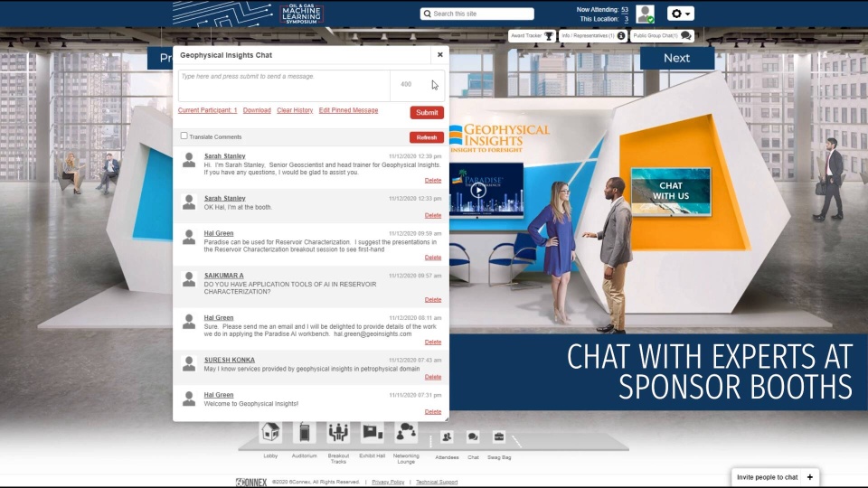Open Edit Pinned Message link
This screenshot has height=488, width=868.
348,110
